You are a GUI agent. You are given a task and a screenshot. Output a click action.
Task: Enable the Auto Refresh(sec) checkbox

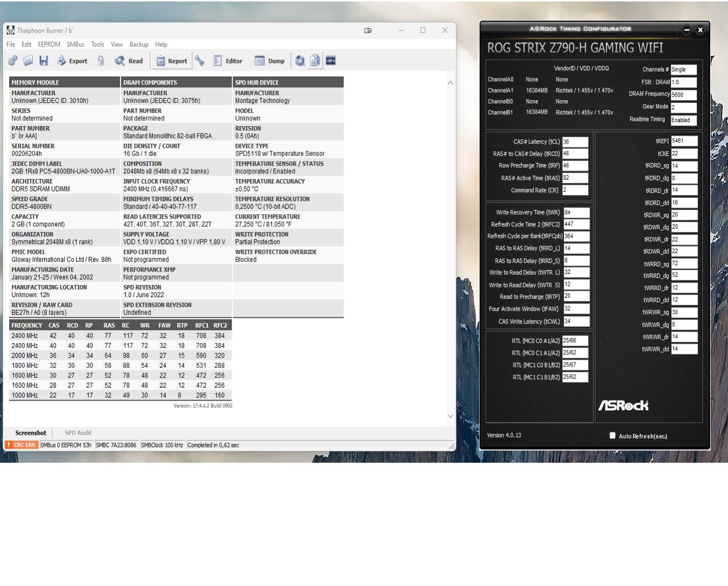(x=612, y=435)
